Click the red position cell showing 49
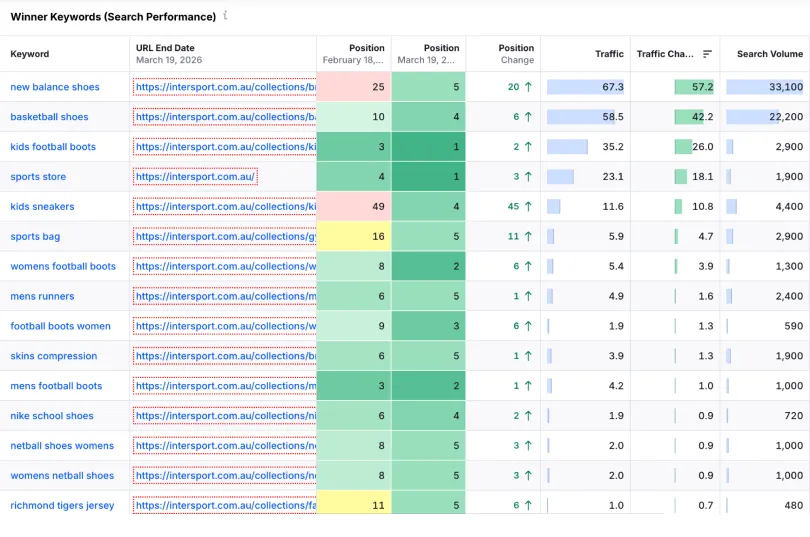The image size is (810, 537). (x=354, y=207)
